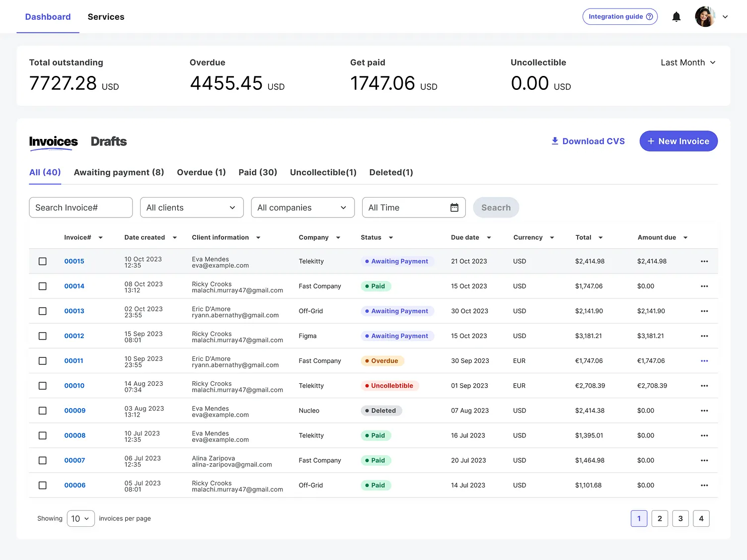747x560 pixels.
Task: Check the box beside invoice 00008
Action: [x=43, y=435]
